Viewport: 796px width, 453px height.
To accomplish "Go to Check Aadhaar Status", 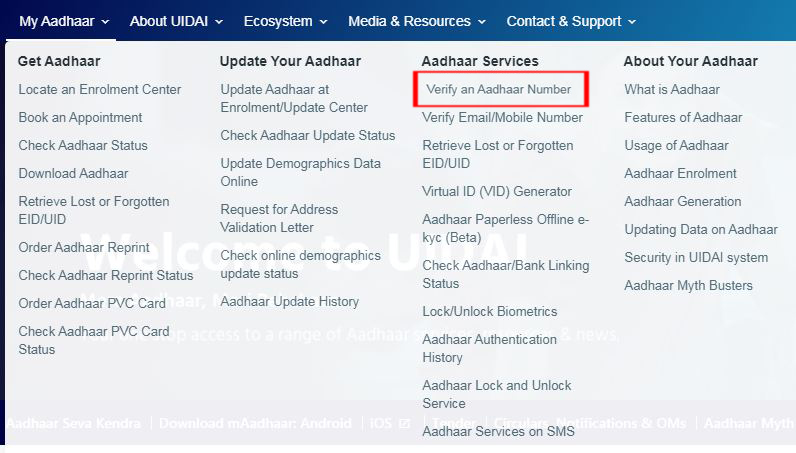I will coord(83,145).
